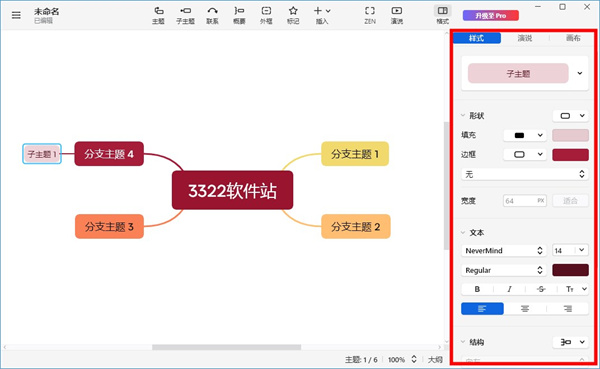Toggle italic text formatting
600x369 pixels.
coord(509,289)
